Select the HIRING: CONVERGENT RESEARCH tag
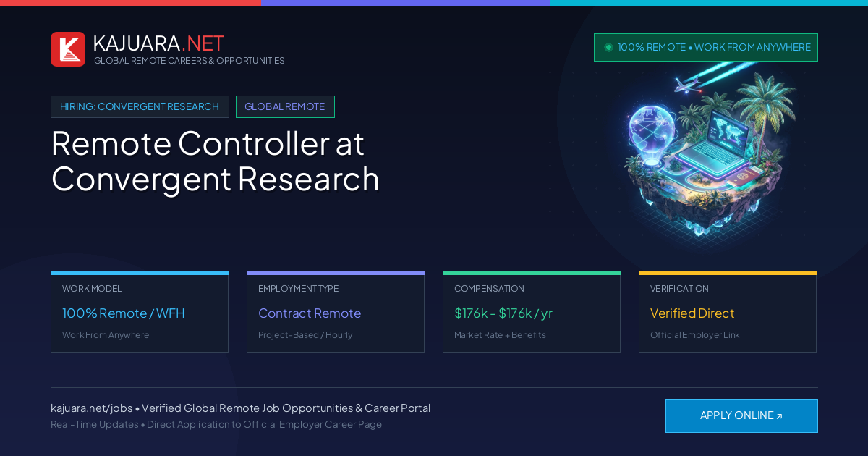The height and width of the screenshot is (456, 868). (x=140, y=106)
